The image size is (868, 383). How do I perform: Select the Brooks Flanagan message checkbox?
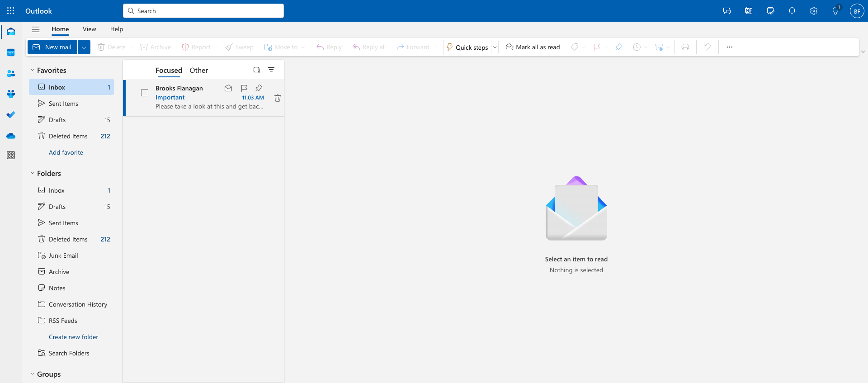click(145, 93)
